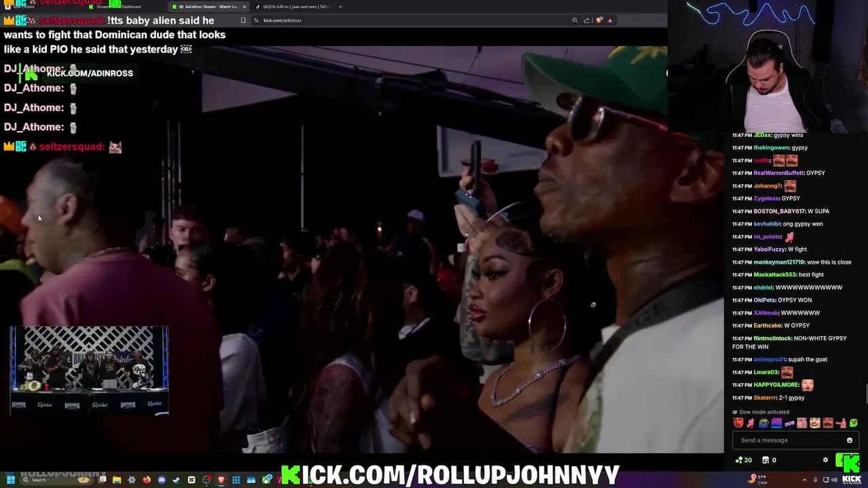The image size is (868, 488).
Task: Open the weather widget showing Clear
Action: 757,480
